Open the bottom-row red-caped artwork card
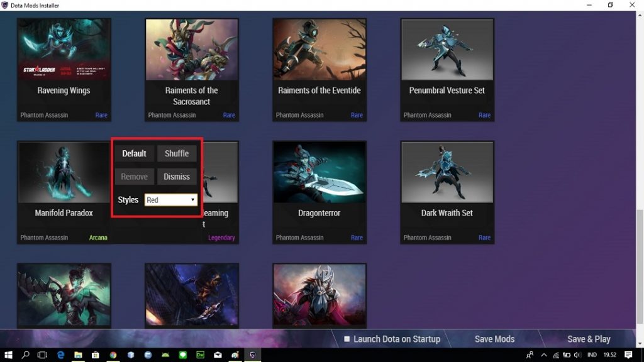644x362 pixels. tap(319, 295)
